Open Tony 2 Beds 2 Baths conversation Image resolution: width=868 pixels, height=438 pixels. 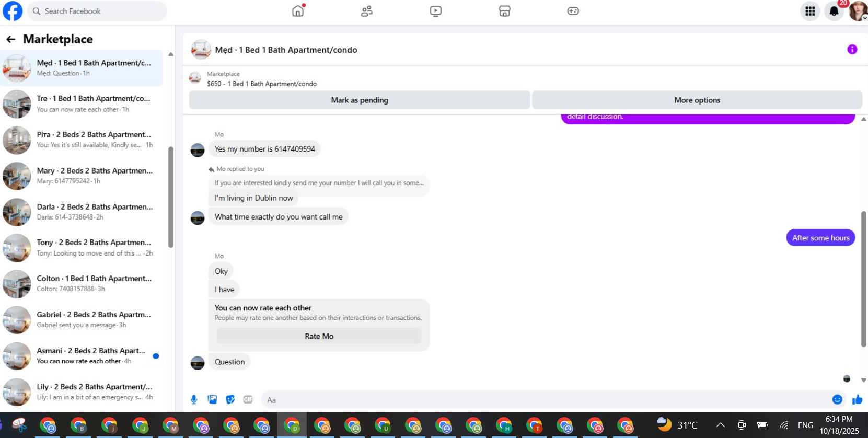(82, 248)
